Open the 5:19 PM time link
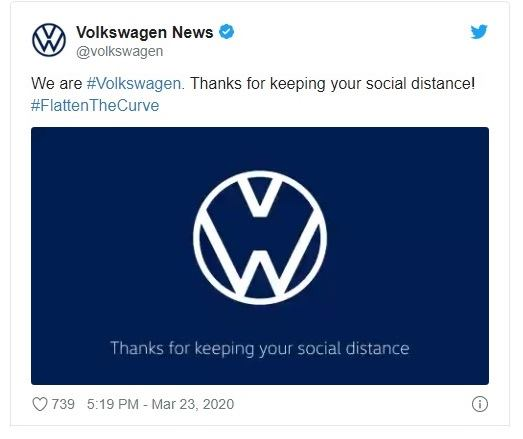Image resolution: width=523 pixels, height=439 pixels. click(x=113, y=404)
